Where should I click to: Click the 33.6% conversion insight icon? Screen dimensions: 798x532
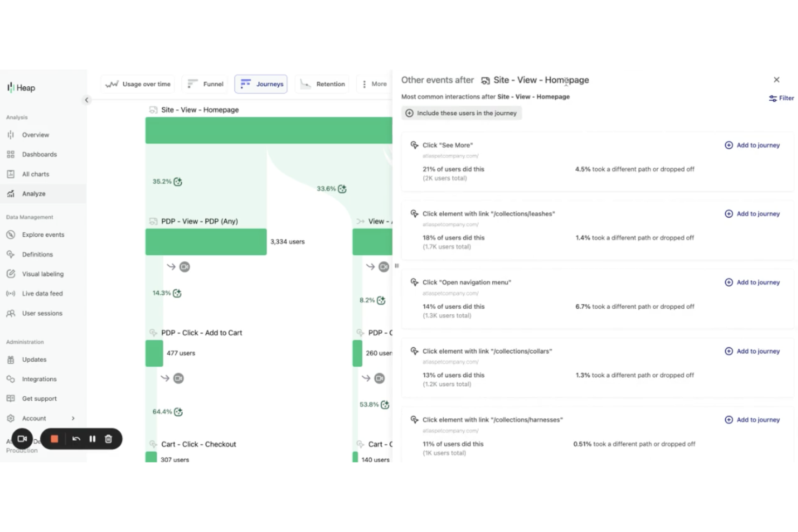(342, 189)
